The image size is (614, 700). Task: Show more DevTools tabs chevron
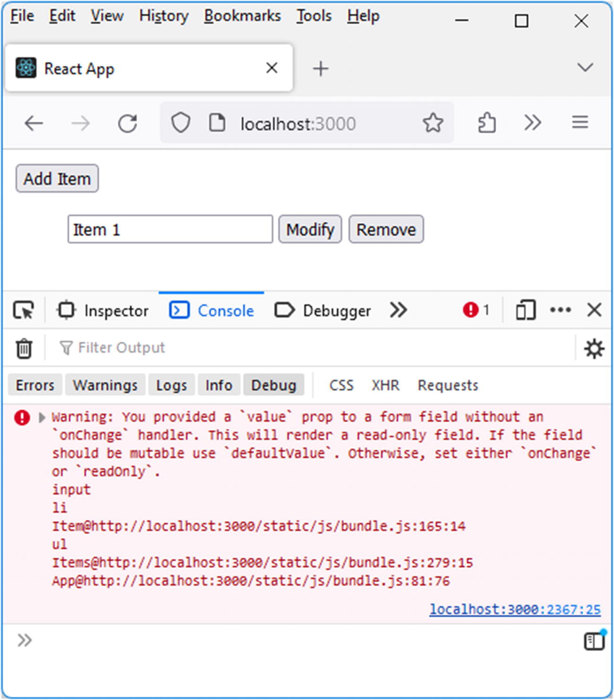[x=398, y=311]
